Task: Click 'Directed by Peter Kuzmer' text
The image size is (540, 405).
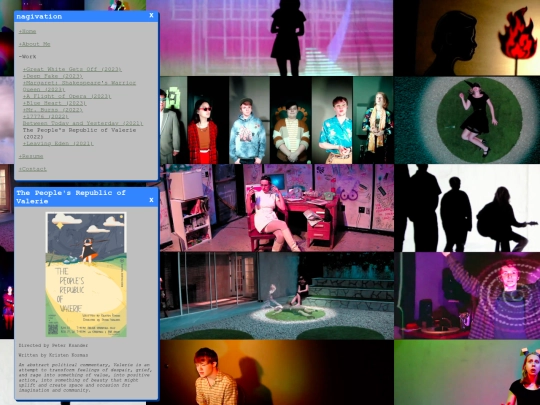Action: coord(53,345)
